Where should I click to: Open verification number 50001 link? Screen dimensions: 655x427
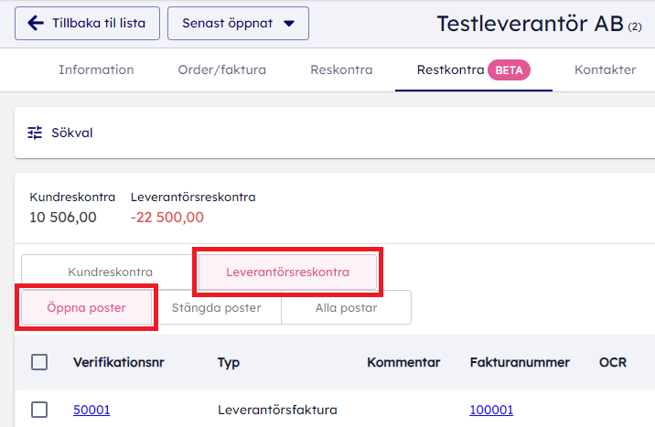[92, 409]
